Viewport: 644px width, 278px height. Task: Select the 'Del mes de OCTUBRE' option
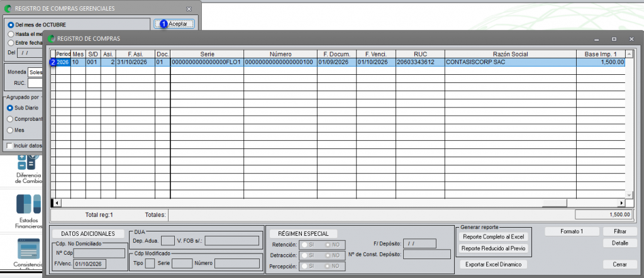[11, 25]
